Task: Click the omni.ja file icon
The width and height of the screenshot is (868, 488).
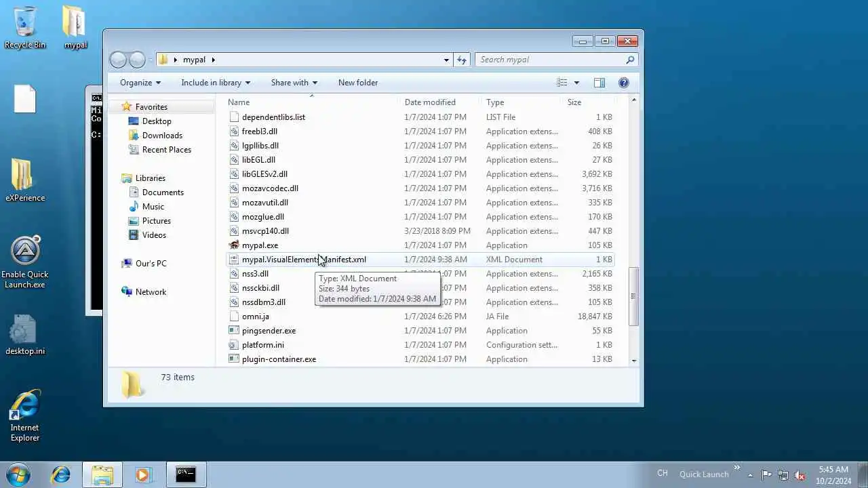Action: tap(234, 317)
